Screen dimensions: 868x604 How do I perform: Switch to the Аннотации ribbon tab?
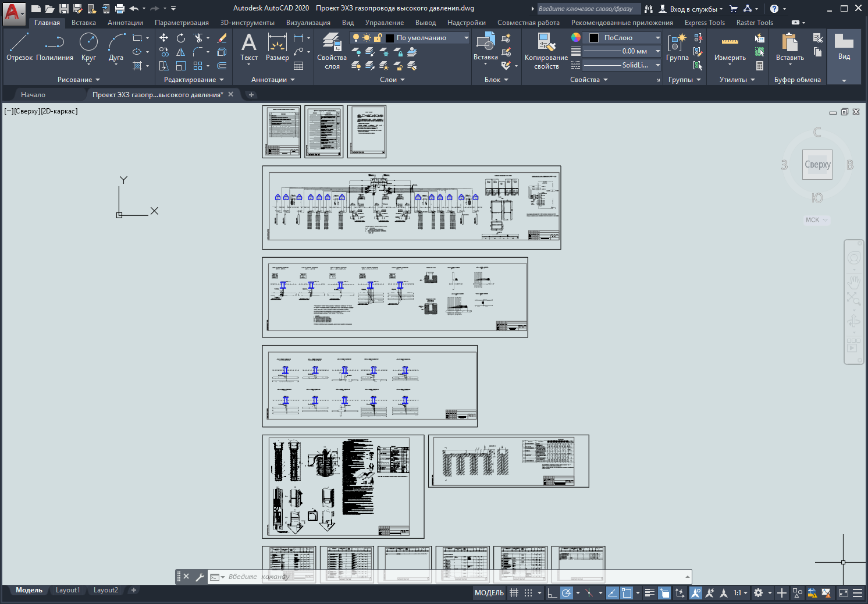pos(125,23)
